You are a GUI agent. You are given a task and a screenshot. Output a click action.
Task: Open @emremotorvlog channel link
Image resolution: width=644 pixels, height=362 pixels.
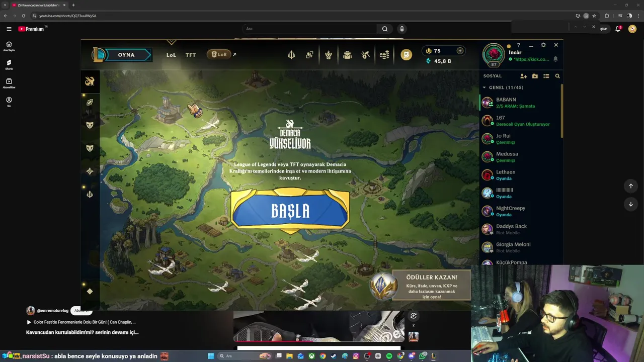pos(52,311)
